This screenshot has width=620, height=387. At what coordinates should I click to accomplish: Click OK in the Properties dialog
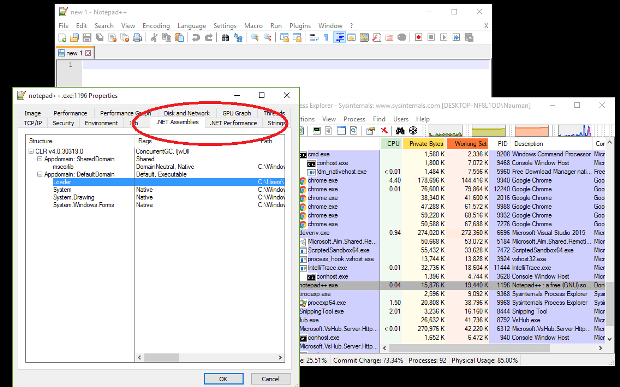click(223, 378)
